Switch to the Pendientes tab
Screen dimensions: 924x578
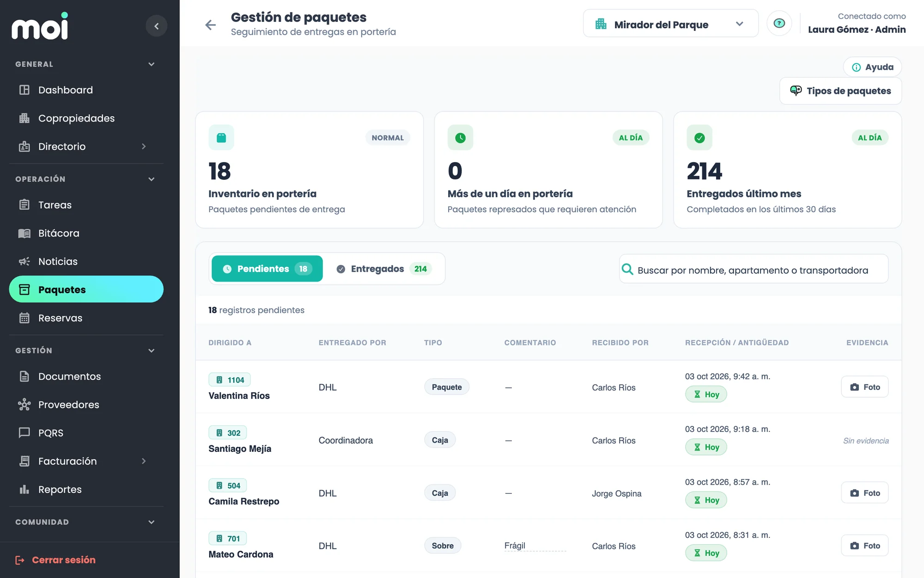(x=267, y=269)
